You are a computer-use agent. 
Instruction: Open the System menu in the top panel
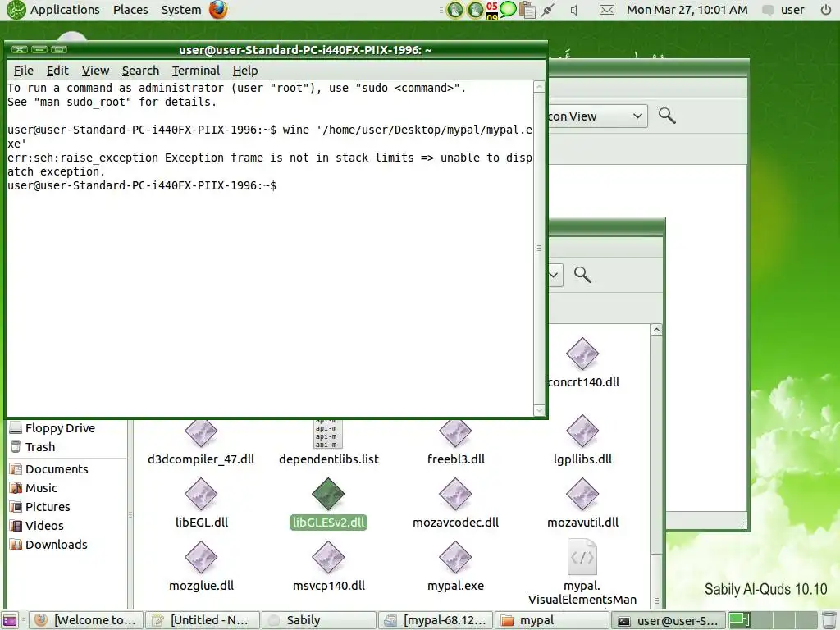(x=181, y=10)
